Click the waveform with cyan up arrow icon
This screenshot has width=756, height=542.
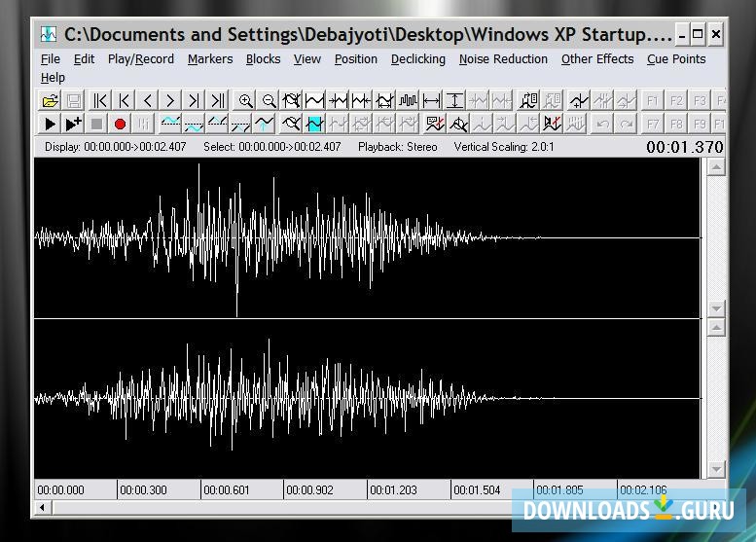pos(265,124)
